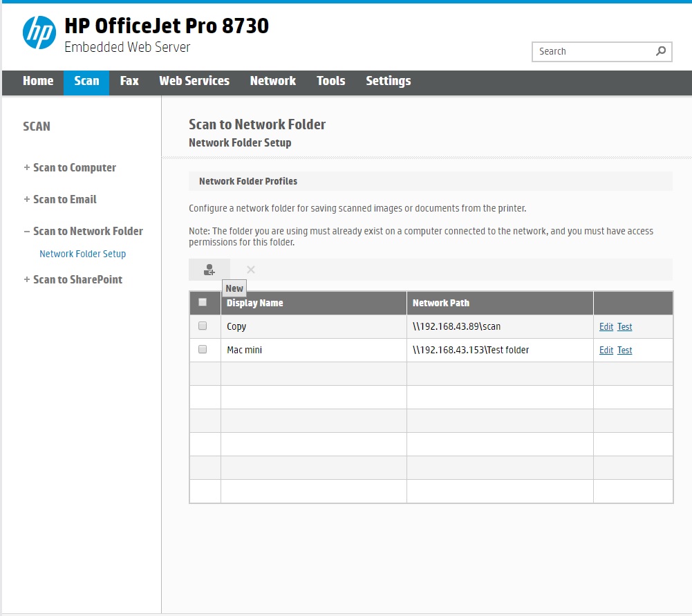Check the Copy profile checkbox
692x616 pixels.
[x=203, y=326]
